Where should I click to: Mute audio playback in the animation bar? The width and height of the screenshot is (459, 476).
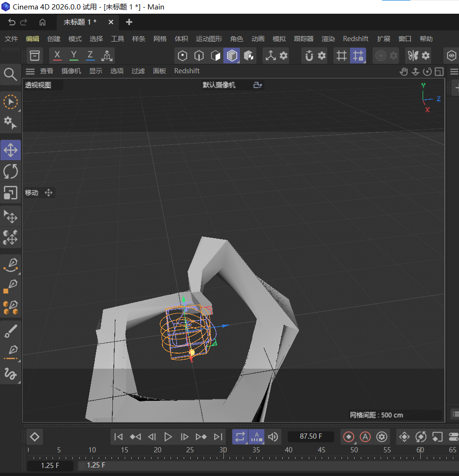(273, 437)
